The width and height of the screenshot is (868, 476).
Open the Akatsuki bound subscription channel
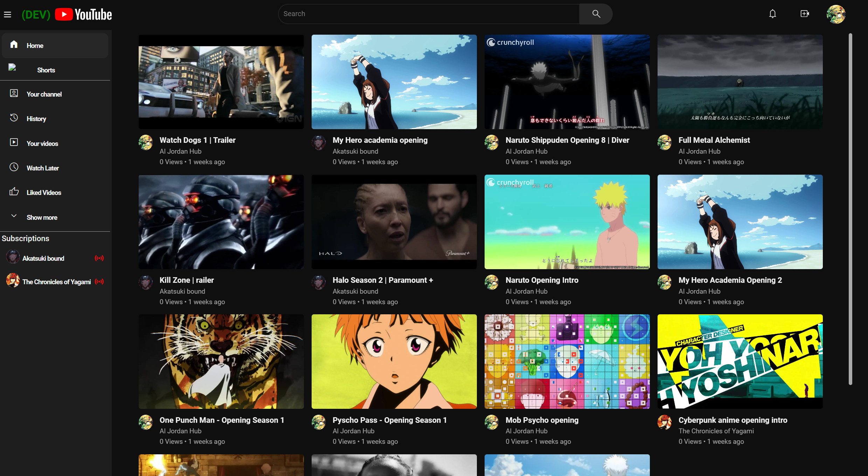click(43, 258)
